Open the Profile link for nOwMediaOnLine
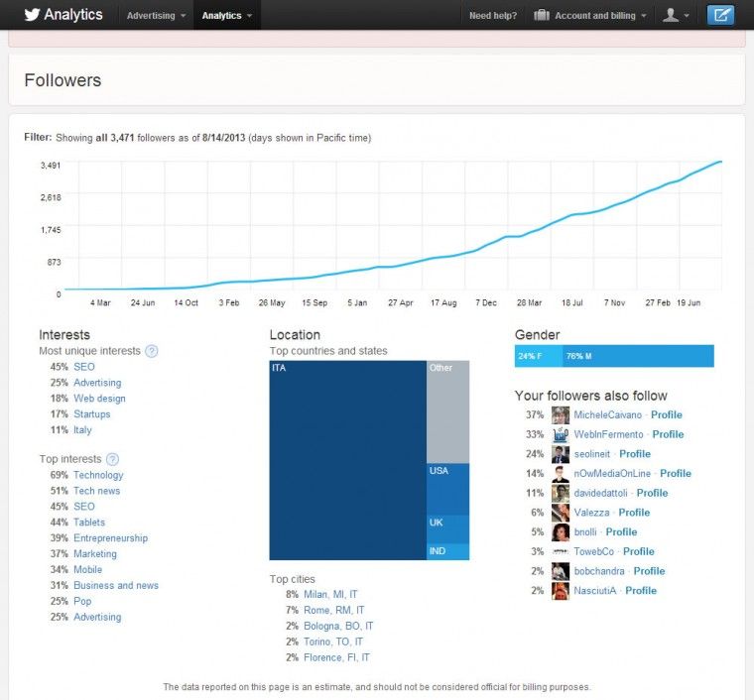 pos(676,474)
